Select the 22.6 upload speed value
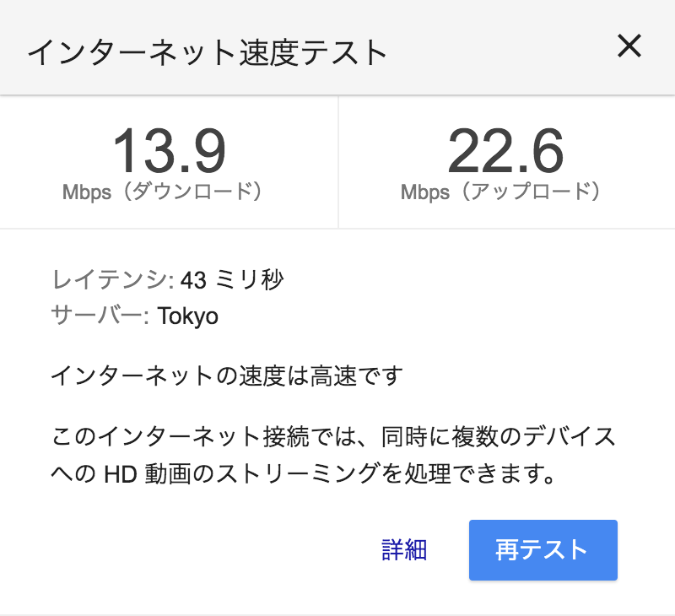The image size is (675, 616). tap(505, 151)
